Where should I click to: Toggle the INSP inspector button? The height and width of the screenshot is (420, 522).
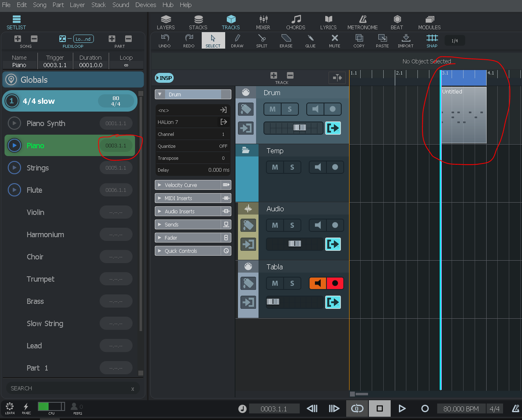click(x=164, y=78)
